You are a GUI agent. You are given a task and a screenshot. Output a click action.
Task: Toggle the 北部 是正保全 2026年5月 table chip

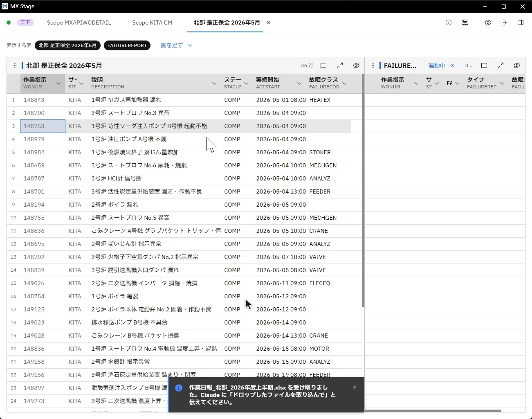(x=67, y=45)
